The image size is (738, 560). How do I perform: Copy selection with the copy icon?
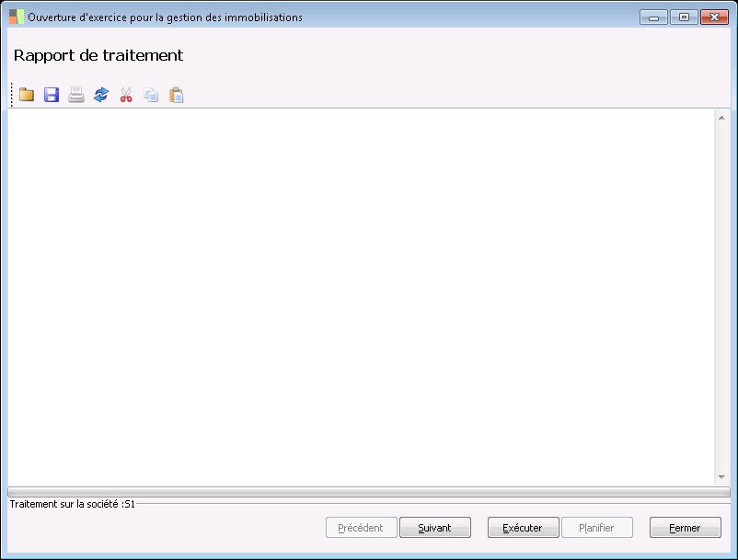(151, 95)
